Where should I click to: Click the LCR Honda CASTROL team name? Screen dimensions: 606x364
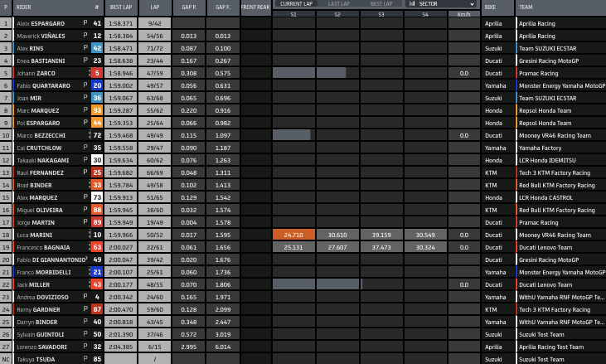[x=545, y=197]
